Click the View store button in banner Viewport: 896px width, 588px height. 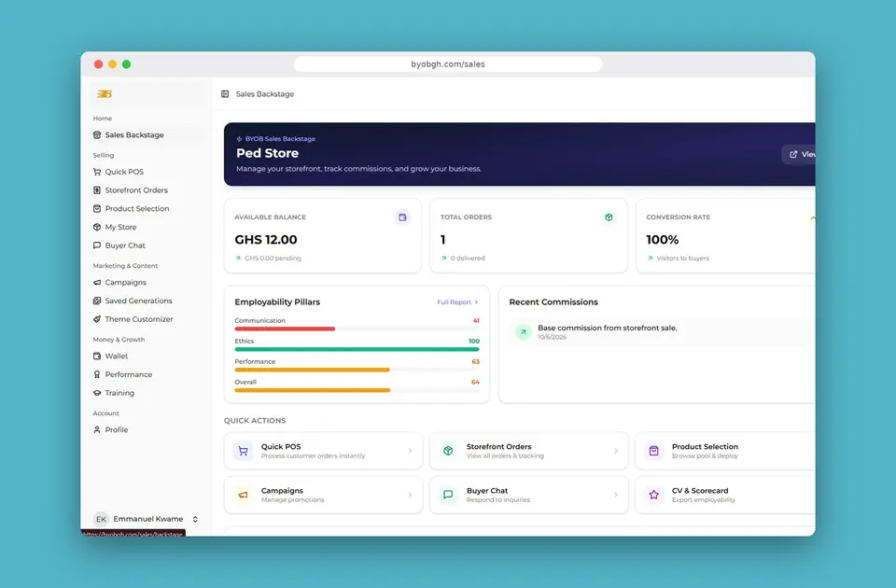(799, 154)
